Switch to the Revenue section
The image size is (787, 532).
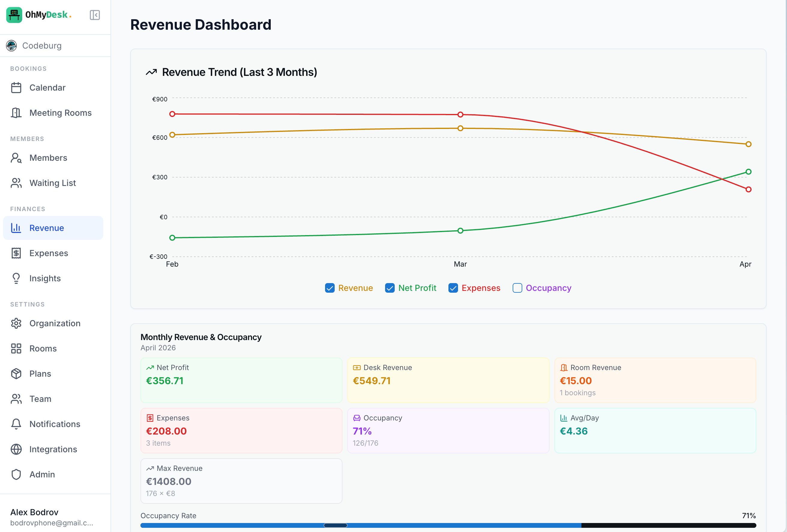pos(47,228)
